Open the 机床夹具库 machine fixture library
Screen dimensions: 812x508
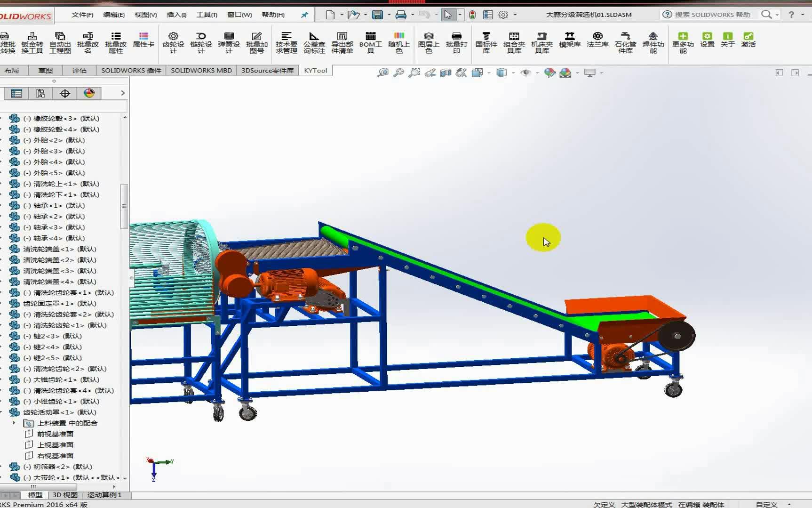(x=541, y=42)
